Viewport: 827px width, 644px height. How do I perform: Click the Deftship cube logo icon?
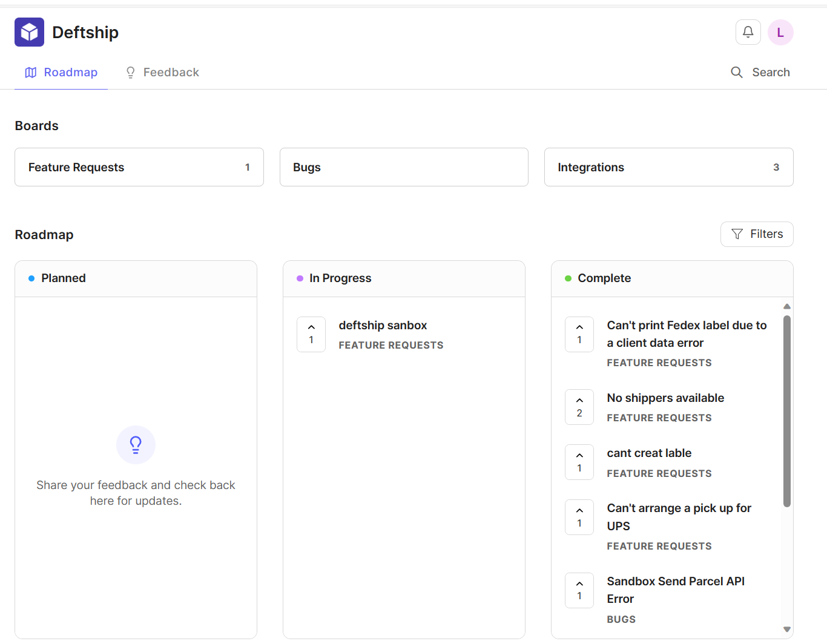[29, 32]
